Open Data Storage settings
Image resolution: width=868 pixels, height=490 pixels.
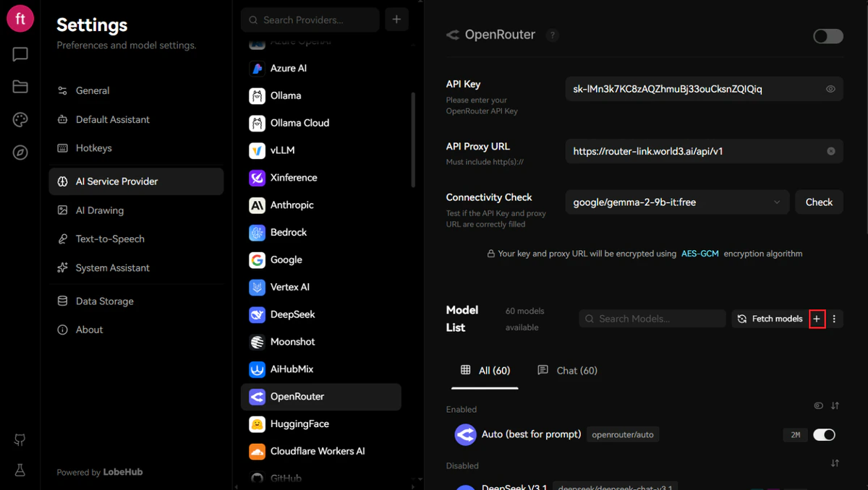click(136, 301)
